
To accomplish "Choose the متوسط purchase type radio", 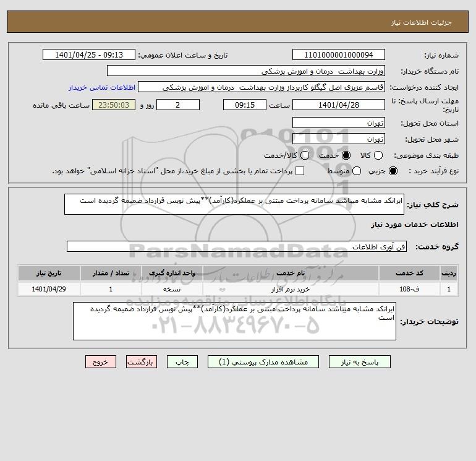I will click(x=357, y=171).
